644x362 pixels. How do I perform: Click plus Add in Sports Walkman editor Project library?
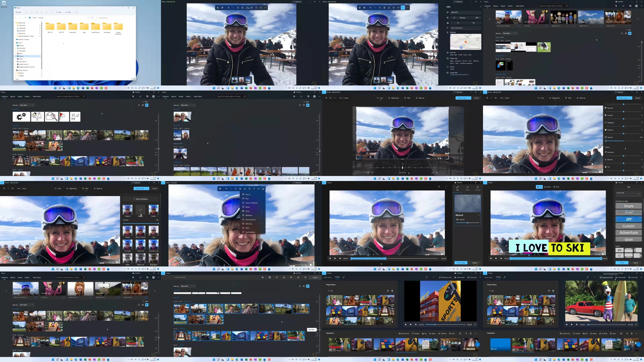tap(330, 291)
